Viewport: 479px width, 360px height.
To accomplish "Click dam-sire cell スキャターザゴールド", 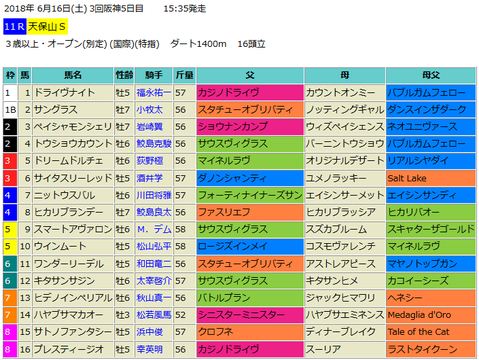I will pos(431,229).
